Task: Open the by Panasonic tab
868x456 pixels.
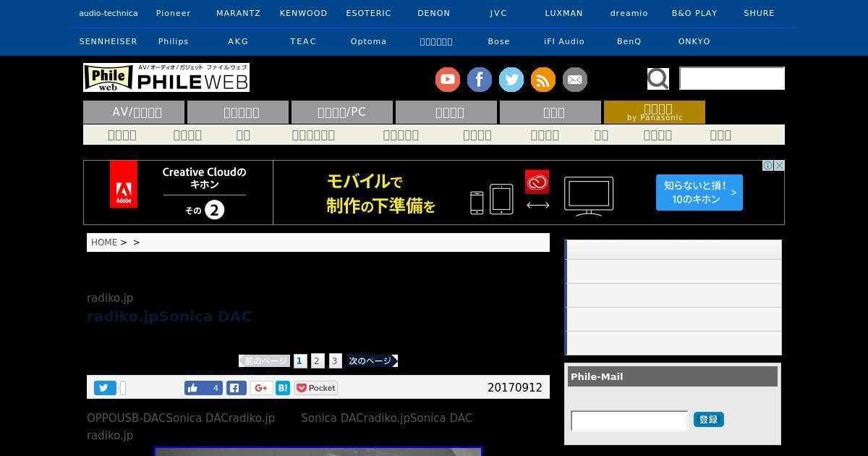Action: pyautogui.click(x=655, y=112)
